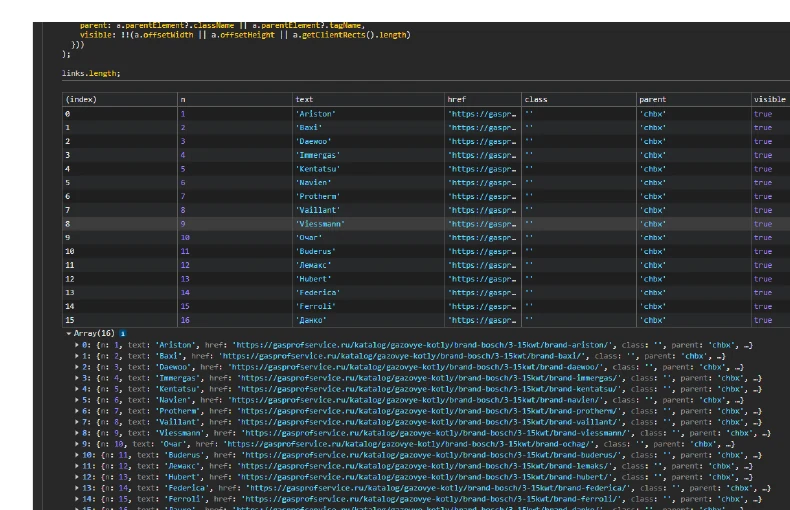Select 'Navien' cell in the table

click(x=368, y=182)
